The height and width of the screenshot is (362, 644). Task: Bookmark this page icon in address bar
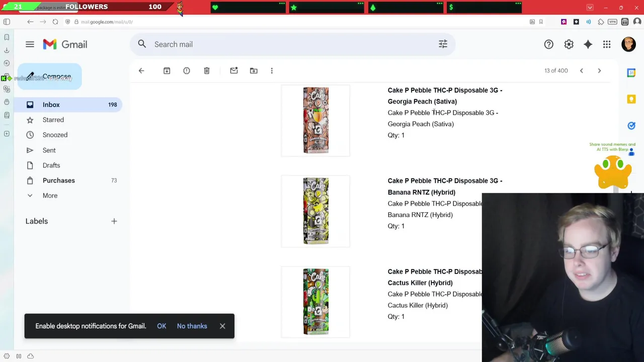coord(541,22)
